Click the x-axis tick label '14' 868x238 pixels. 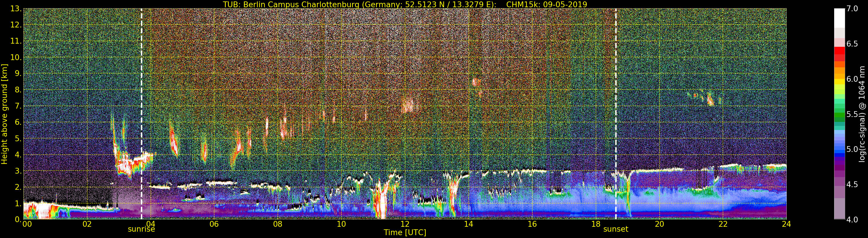pyautogui.click(x=468, y=224)
